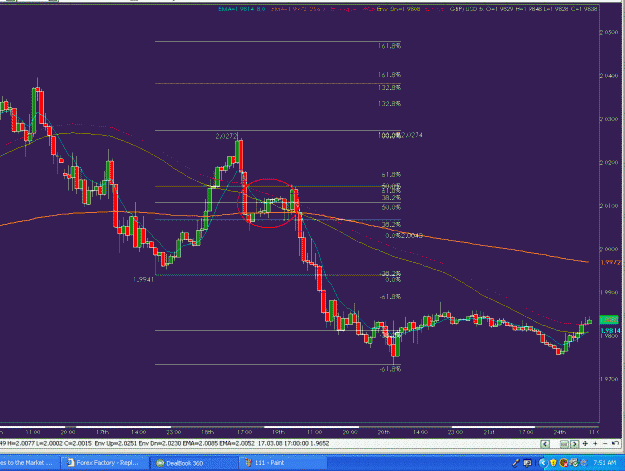
Task: Click the system clock showing 7:51 AM
Action: pyautogui.click(x=604, y=463)
